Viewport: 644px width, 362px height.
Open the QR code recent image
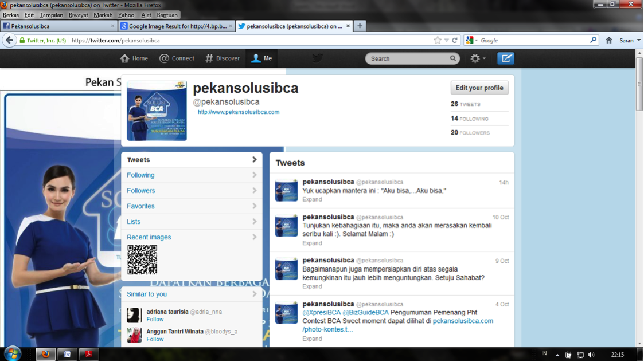142,259
